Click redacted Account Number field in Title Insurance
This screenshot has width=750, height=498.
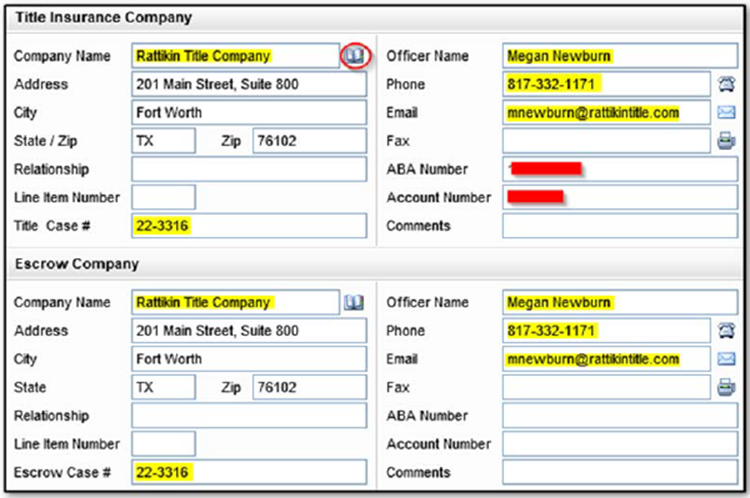[620, 197]
